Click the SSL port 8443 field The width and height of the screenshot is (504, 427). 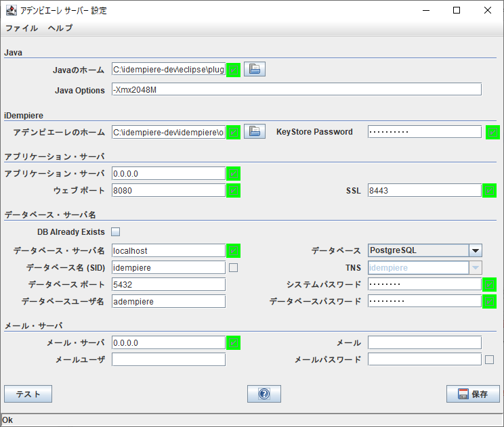click(425, 190)
